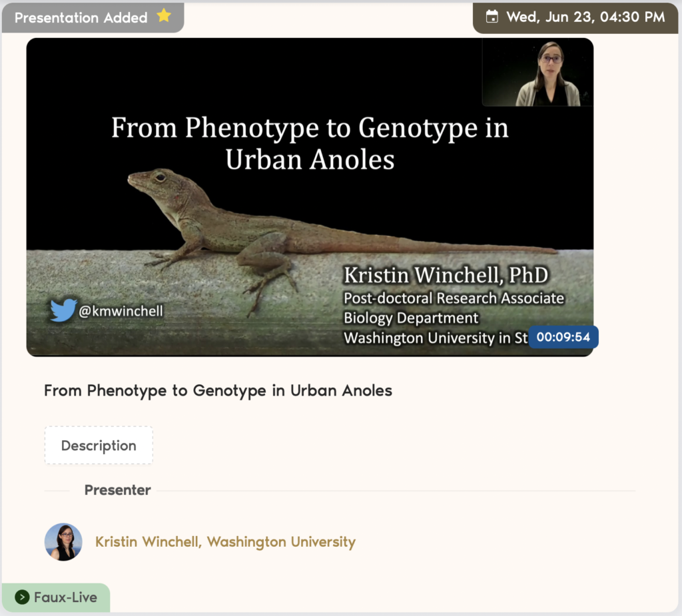
Task: Open Kristin Winchell's round avatar photo
Action: coord(63,542)
